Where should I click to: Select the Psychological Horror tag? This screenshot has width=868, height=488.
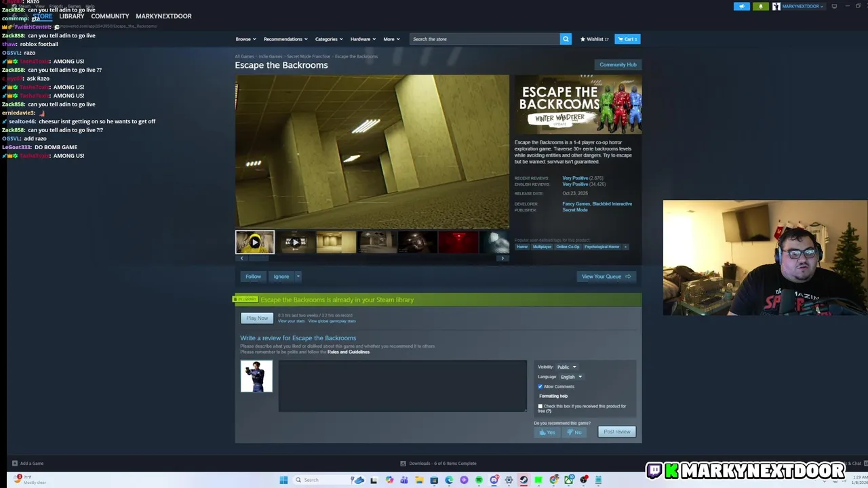click(602, 247)
